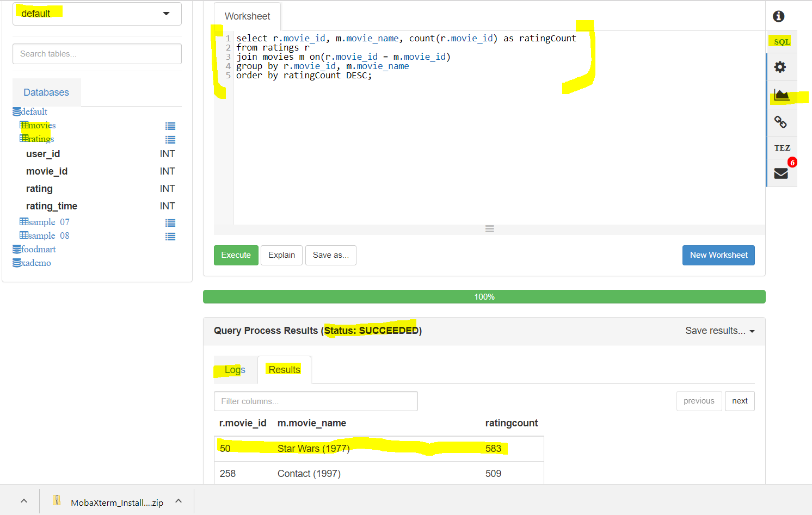
Task: Click the Execute button
Action: coord(236,255)
